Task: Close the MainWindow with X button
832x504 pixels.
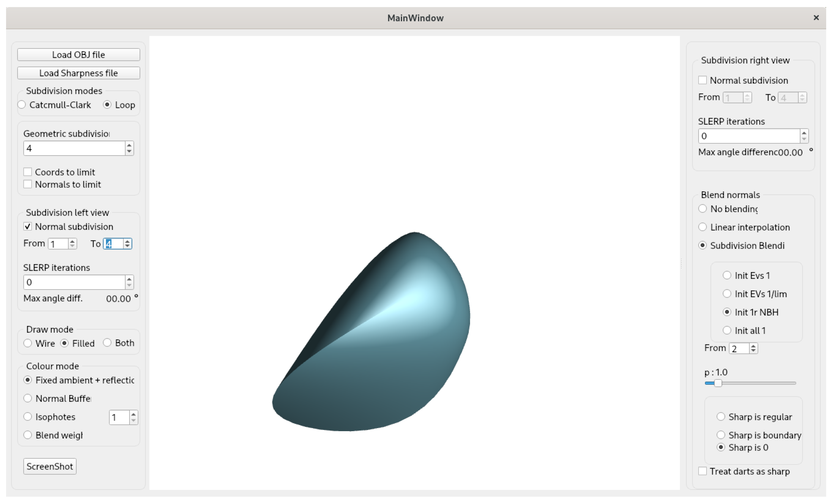Action: (816, 17)
